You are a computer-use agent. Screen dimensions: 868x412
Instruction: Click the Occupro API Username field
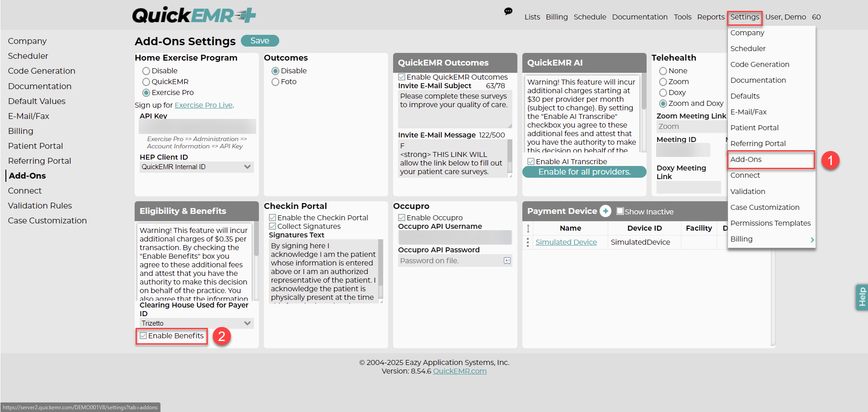point(455,237)
